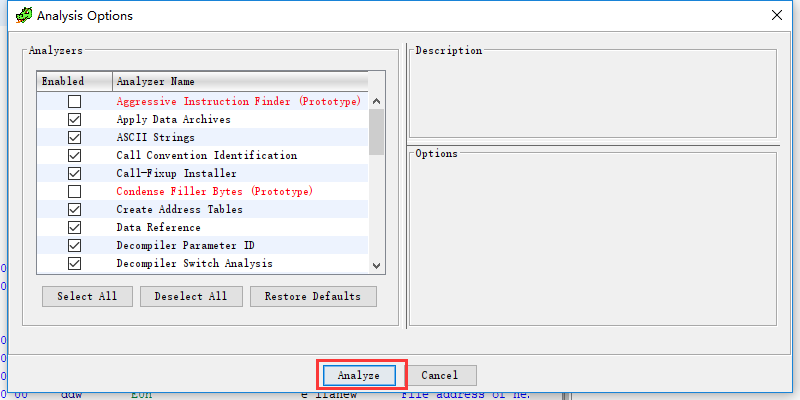Close the Analysis Options window
The height and width of the screenshot is (400, 800).
777,16
